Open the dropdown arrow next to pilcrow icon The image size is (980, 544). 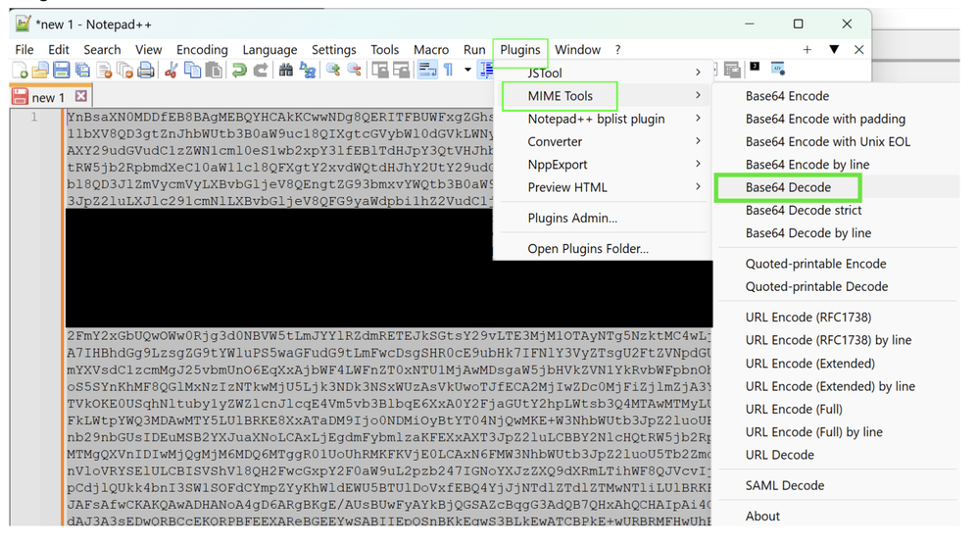(x=467, y=70)
